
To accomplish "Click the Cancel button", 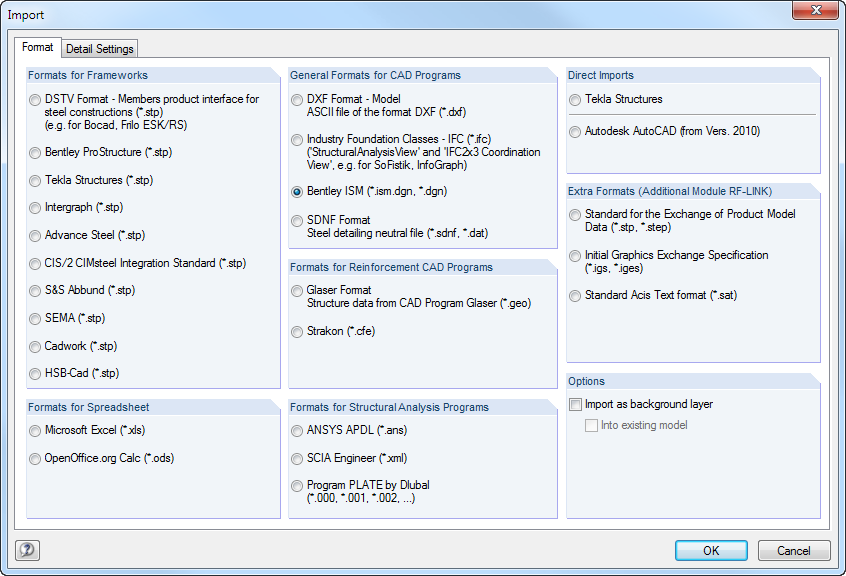I will click(794, 550).
